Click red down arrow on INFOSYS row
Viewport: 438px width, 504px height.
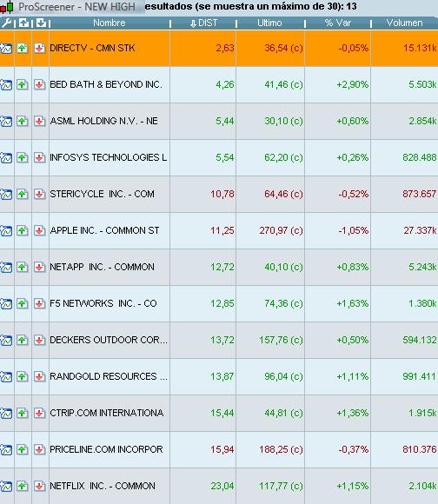click(x=39, y=158)
